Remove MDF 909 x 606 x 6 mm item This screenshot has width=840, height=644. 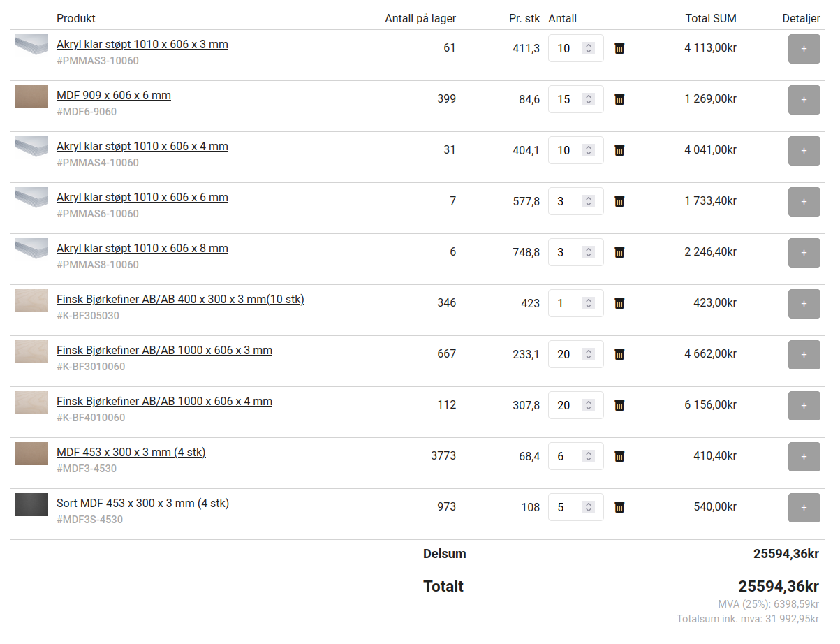click(619, 99)
